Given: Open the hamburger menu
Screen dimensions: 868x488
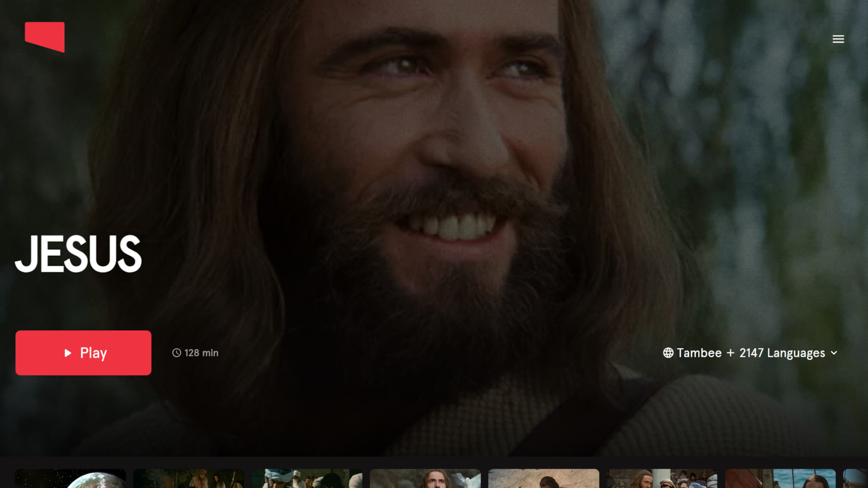Looking at the screenshot, I should [838, 39].
